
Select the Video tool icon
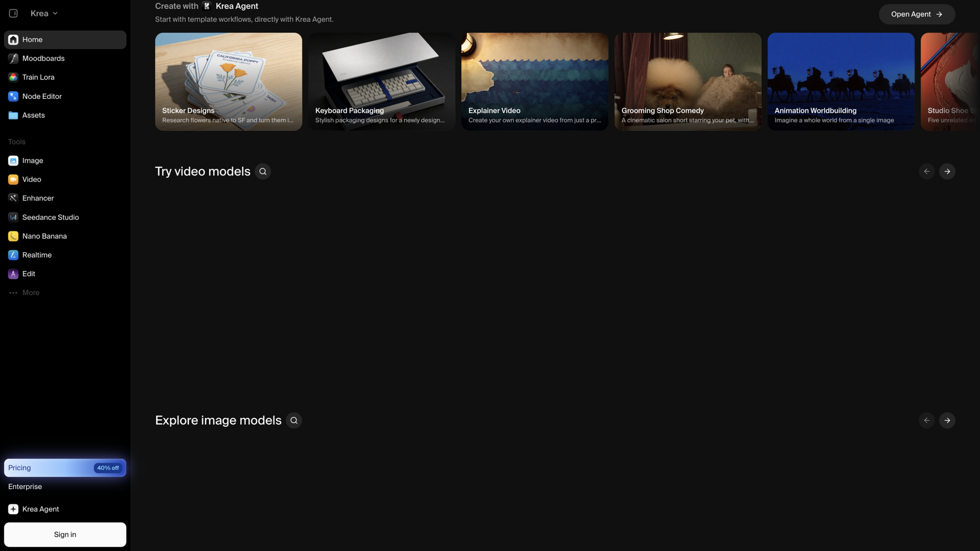click(x=13, y=180)
